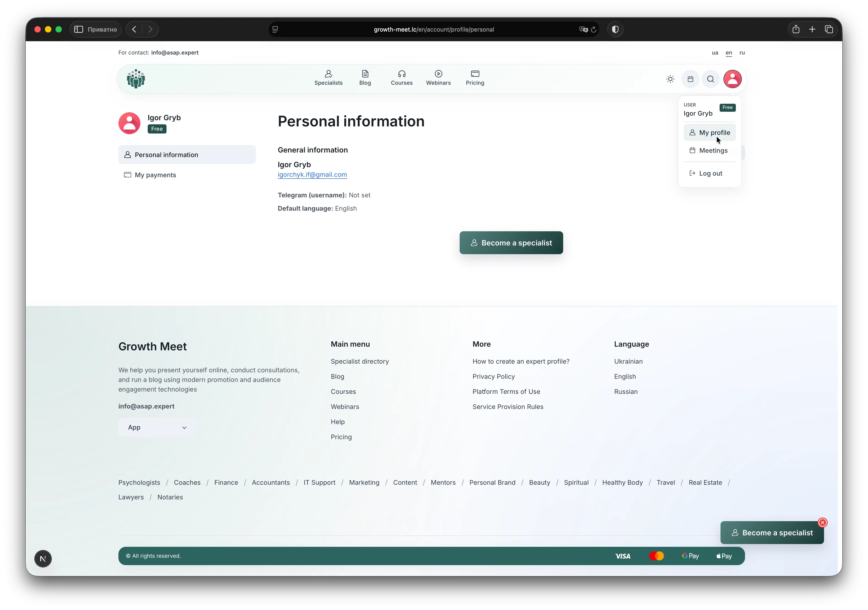868x610 pixels.
Task: Expand the App dropdown in the footer
Action: (x=157, y=427)
